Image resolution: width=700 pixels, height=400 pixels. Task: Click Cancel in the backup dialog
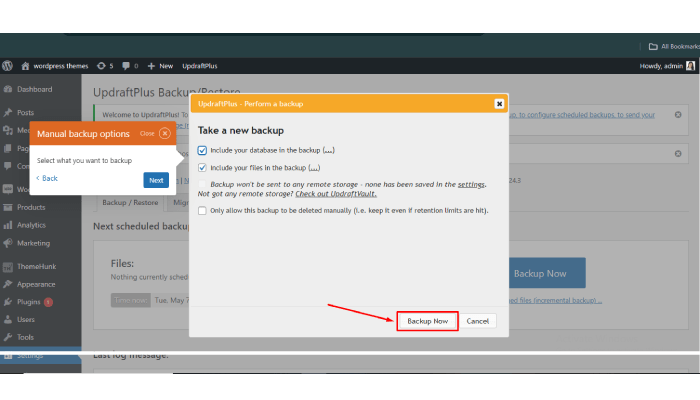477,321
